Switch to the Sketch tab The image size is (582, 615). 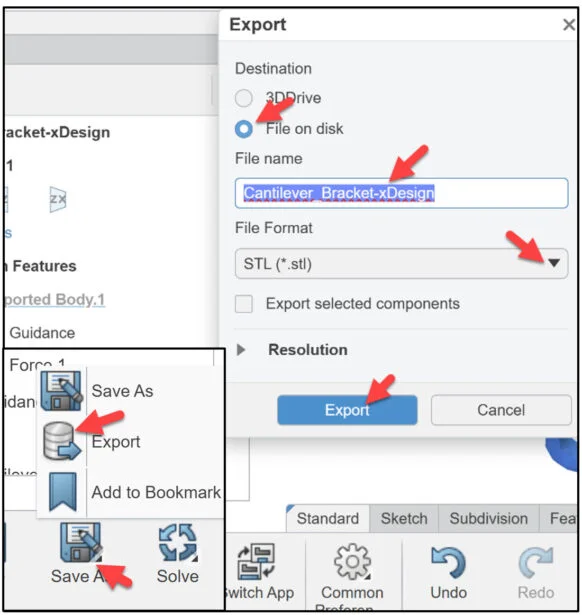point(404,519)
